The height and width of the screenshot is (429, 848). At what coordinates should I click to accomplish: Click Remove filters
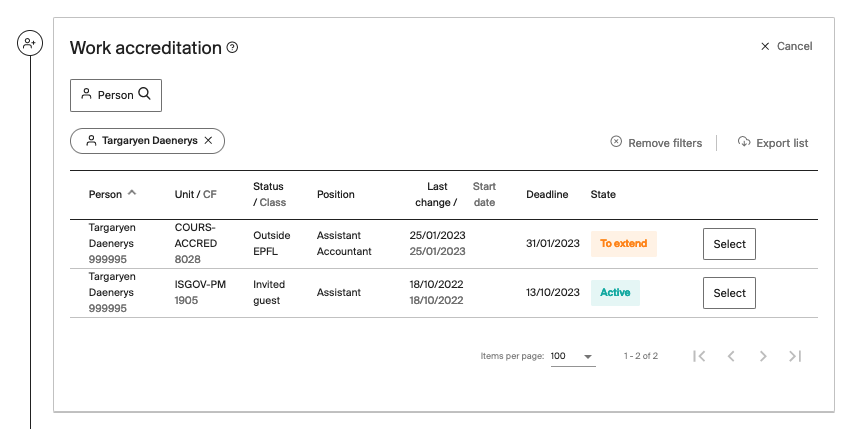coord(656,143)
